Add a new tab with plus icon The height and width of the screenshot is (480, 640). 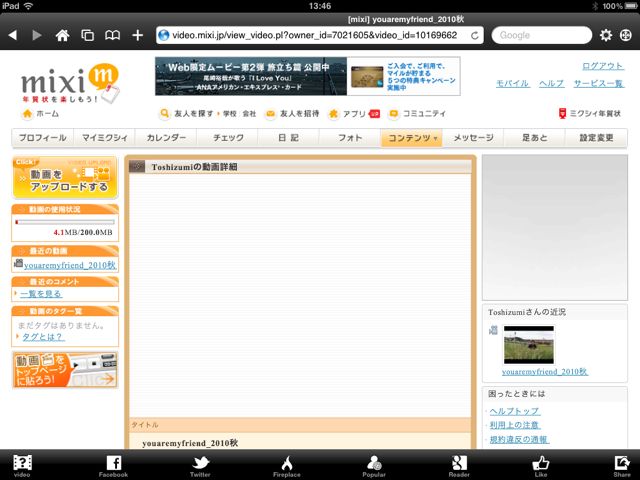(138, 36)
